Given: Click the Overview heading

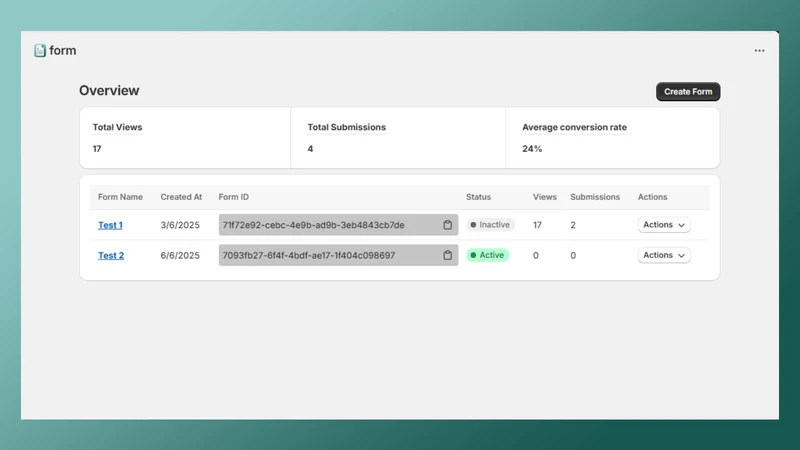Looking at the screenshot, I should tap(109, 90).
